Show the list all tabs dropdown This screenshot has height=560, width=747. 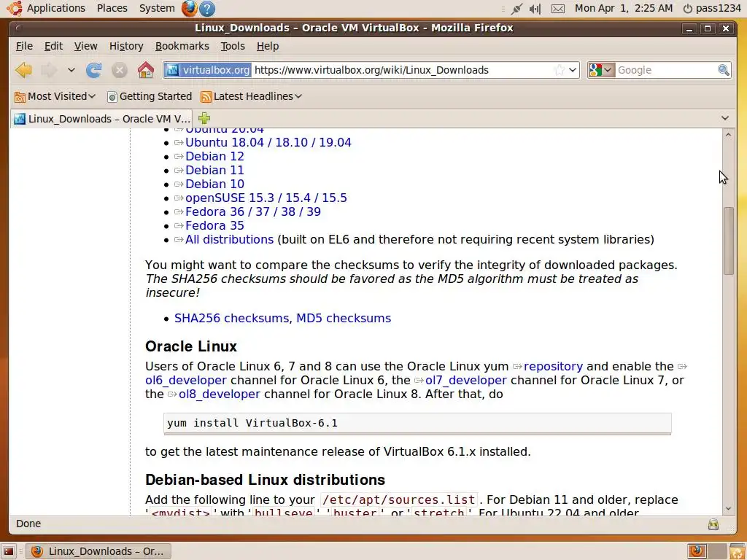coord(725,118)
